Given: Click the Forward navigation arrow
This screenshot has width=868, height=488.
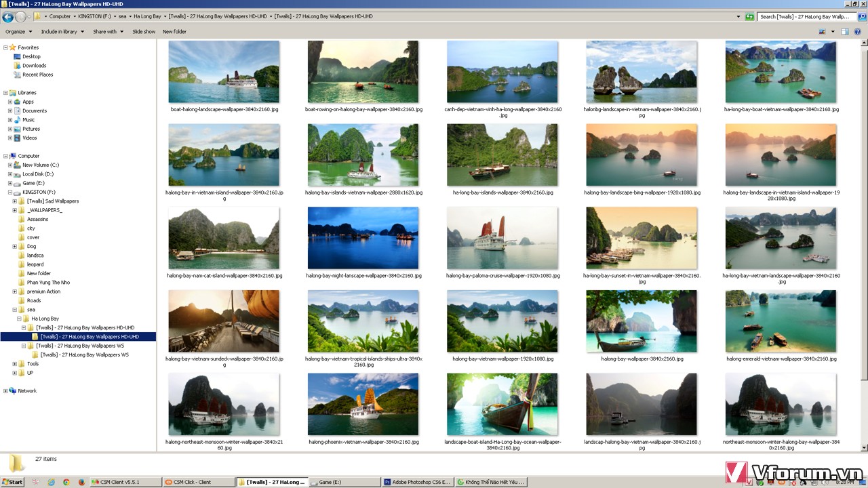Looking at the screenshot, I should pos(20,16).
